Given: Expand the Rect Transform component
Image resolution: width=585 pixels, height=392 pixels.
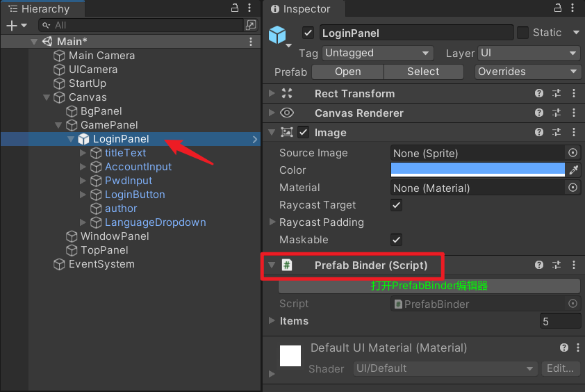Looking at the screenshot, I should tap(272, 93).
